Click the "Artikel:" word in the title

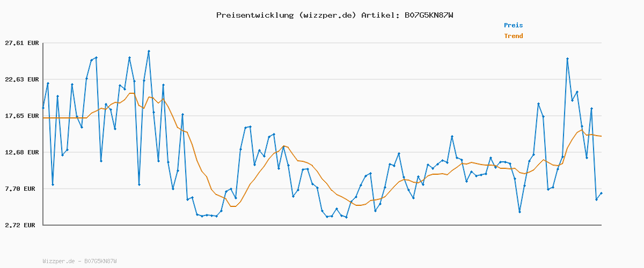pos(380,15)
